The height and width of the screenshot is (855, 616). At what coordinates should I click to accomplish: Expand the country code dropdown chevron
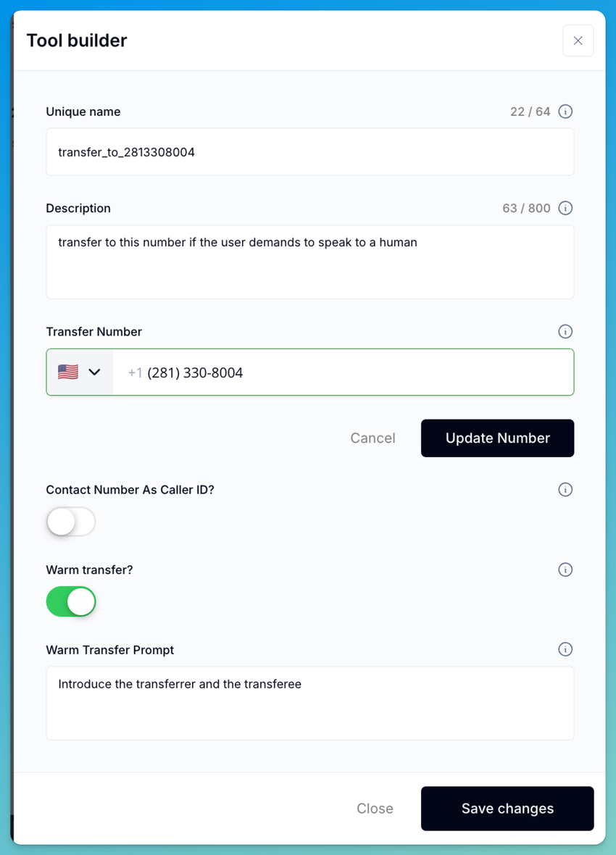94,372
